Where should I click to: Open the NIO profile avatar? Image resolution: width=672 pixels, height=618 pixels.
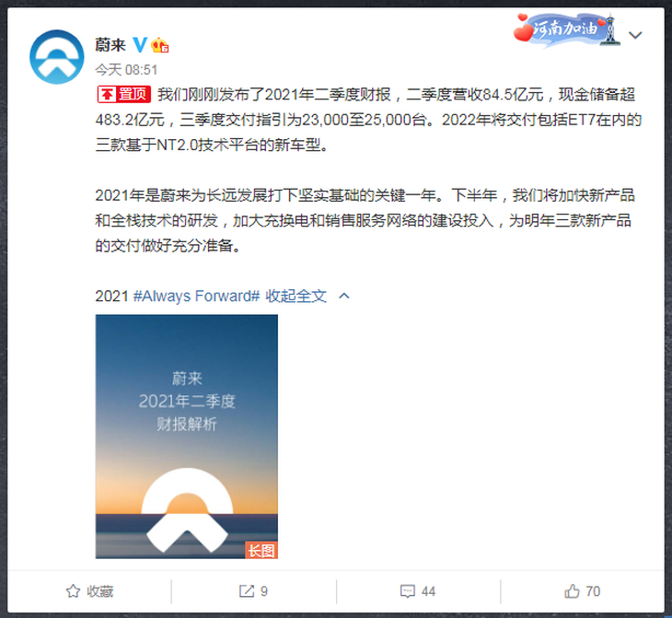coord(56,56)
